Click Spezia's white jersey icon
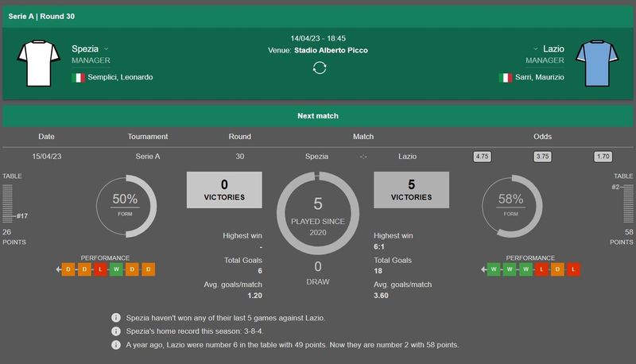This screenshot has height=364, width=636. tap(38, 63)
